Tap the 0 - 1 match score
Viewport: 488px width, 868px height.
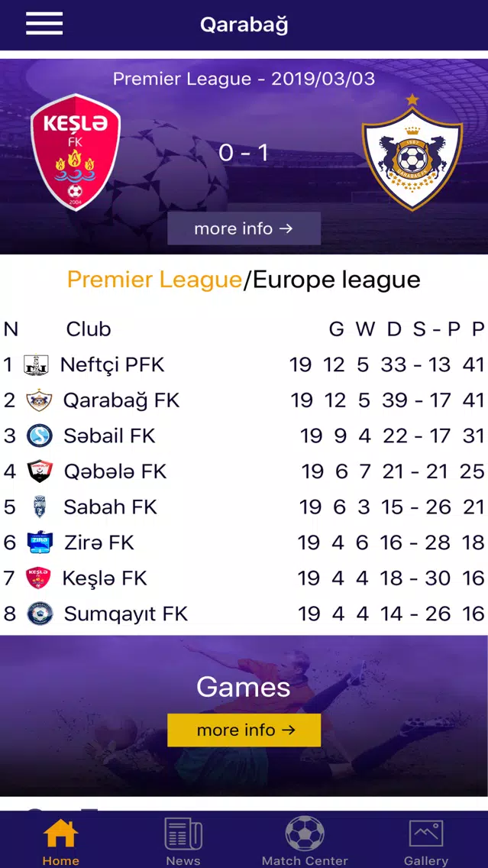click(244, 153)
